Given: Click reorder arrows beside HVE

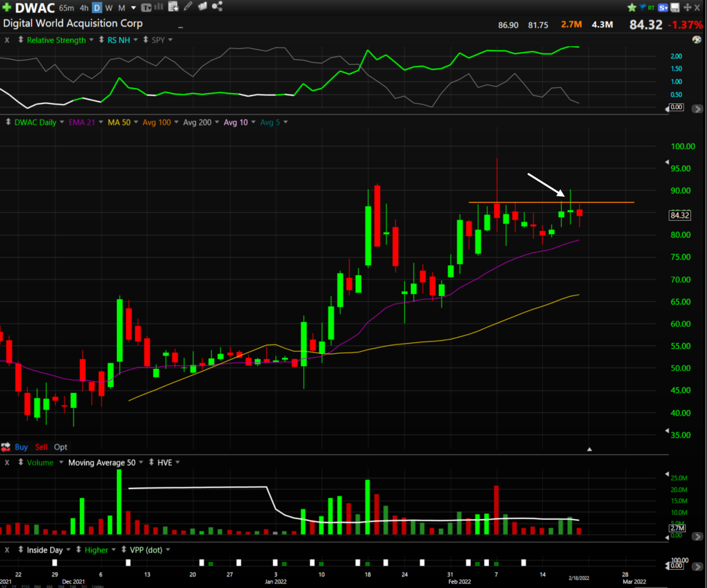Looking at the screenshot, I should 152,462.
